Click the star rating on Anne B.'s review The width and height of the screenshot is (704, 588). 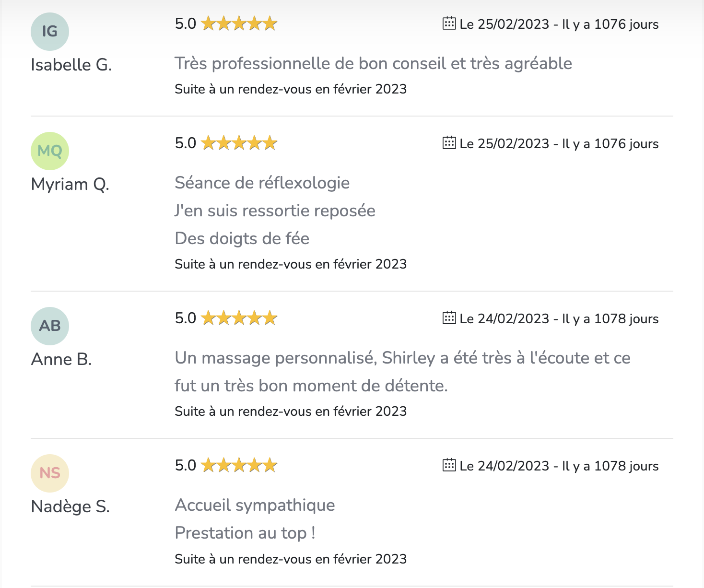[239, 318]
